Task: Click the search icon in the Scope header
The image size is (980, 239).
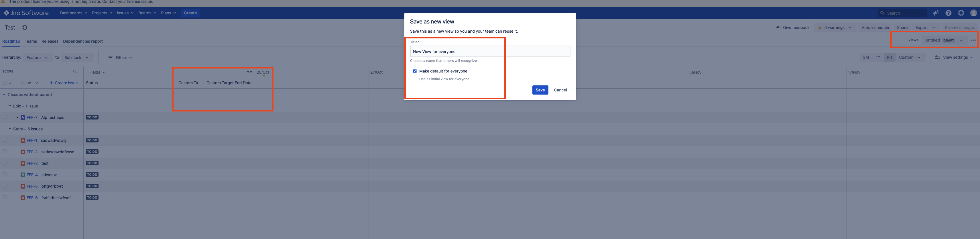Action: click(x=75, y=71)
